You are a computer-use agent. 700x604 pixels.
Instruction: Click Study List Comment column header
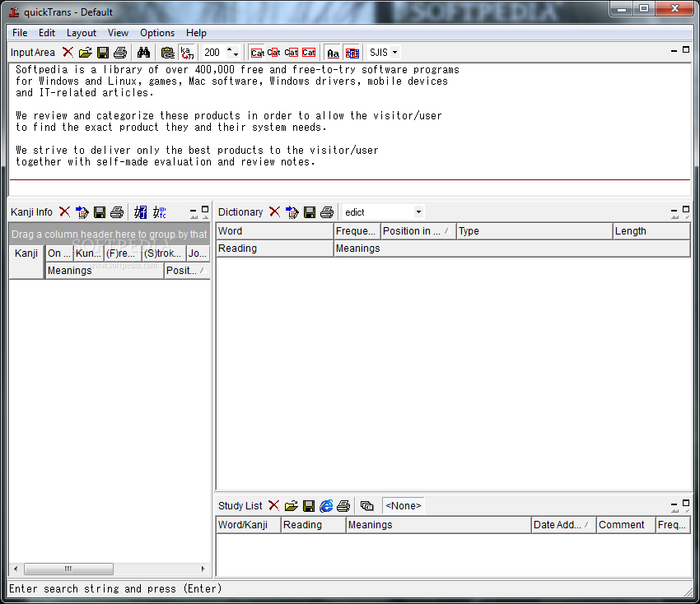[x=625, y=525]
